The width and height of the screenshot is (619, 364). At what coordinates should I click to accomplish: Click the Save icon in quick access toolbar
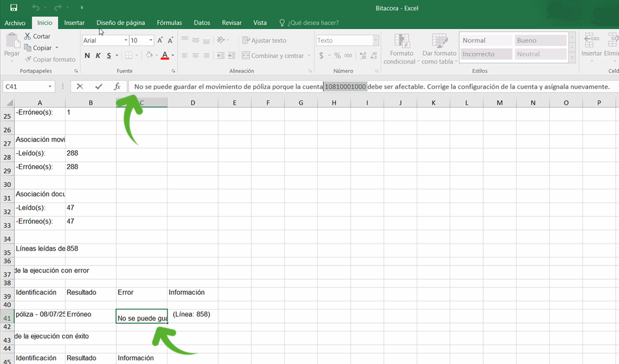point(14,7)
